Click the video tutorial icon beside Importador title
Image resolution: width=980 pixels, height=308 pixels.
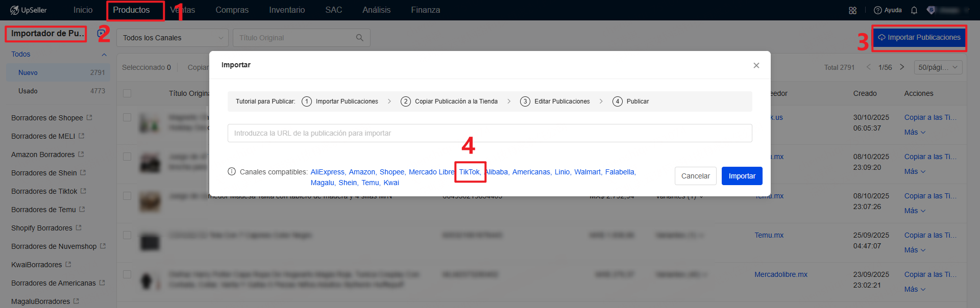[x=101, y=34]
